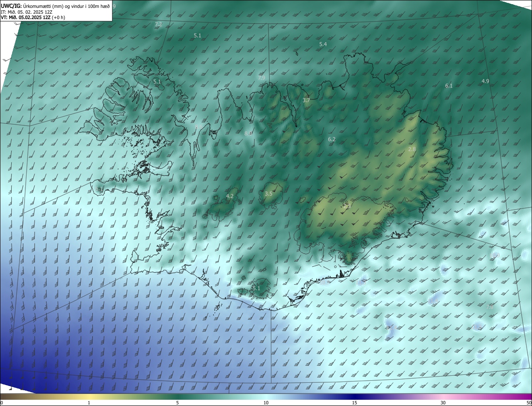The width and height of the screenshot is (532, 406).
Task: Click the dark navy colour scale band above tick 15
Action: coord(355,396)
